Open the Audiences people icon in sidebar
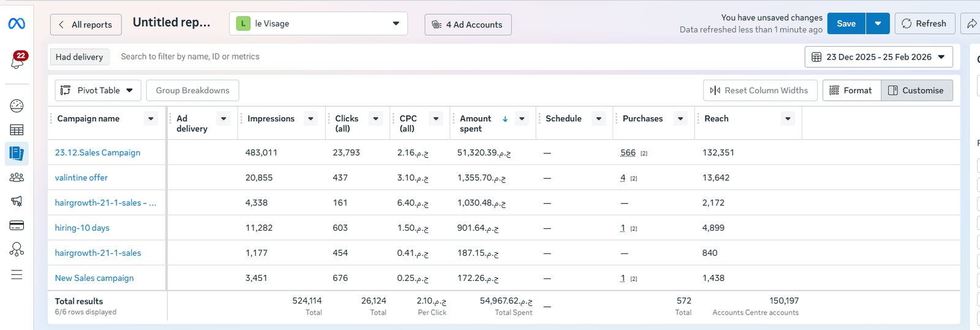 (17, 177)
